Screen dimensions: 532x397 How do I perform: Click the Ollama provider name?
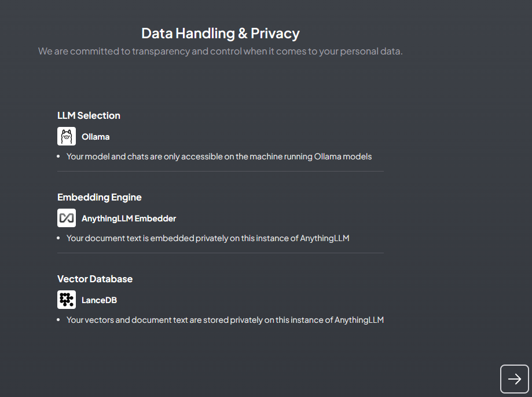point(96,137)
